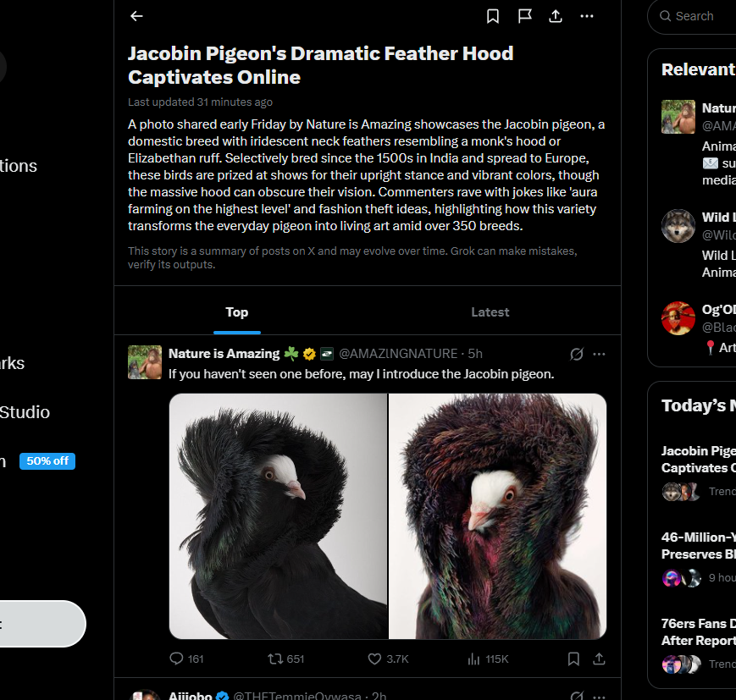Open the left black Jacobin pigeon photo
Screen dimensions: 736x700
[279, 516]
